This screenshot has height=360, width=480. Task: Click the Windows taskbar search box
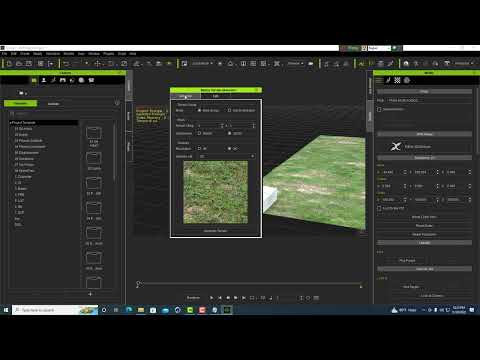coord(55,310)
